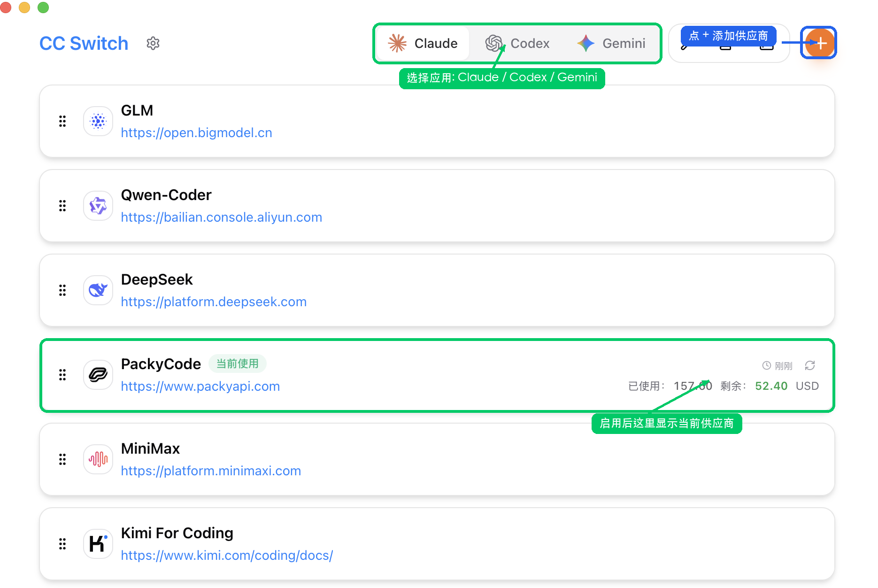This screenshot has height=588, width=878.
Task: Select the DeepSeek whale logo
Action: (x=98, y=290)
